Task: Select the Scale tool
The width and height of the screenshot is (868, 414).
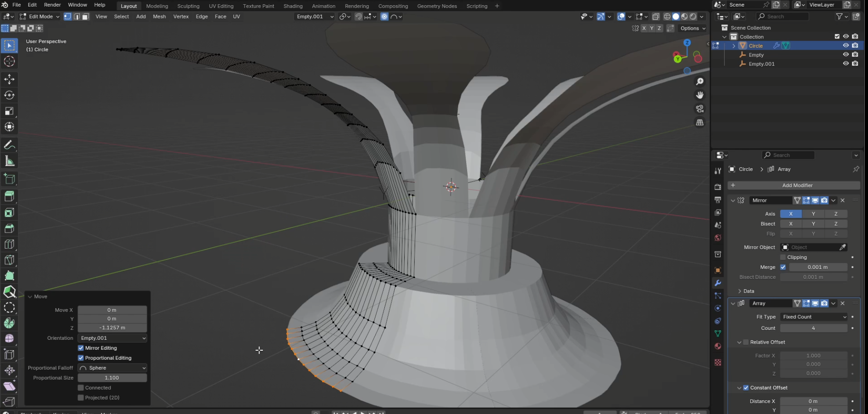Action: [9, 111]
